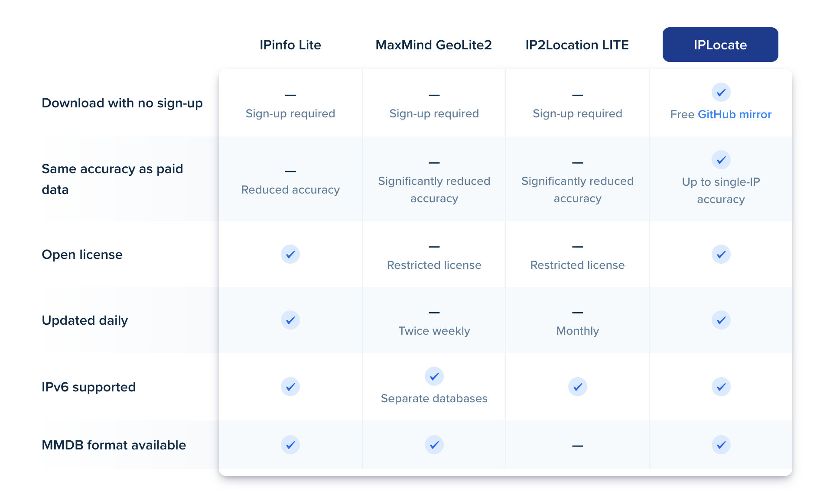Click the IPLocate header button
Image resolution: width=820 pixels, height=504 pixels.
point(720,45)
